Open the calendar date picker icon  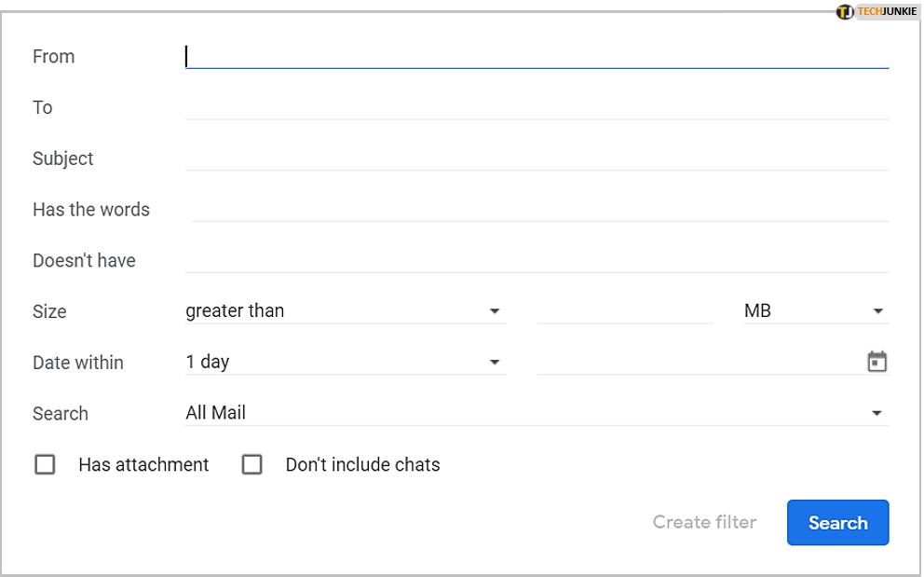pos(876,362)
